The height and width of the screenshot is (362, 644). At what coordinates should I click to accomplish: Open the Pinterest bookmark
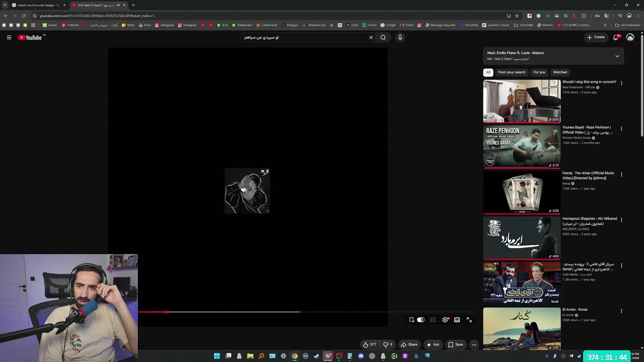pyautogui.click(x=70, y=25)
